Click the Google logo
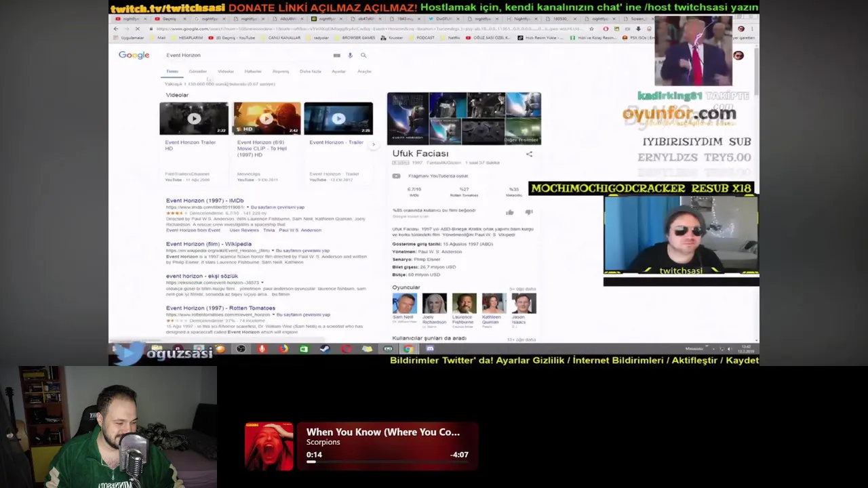This screenshot has width=868, height=488. (134, 55)
